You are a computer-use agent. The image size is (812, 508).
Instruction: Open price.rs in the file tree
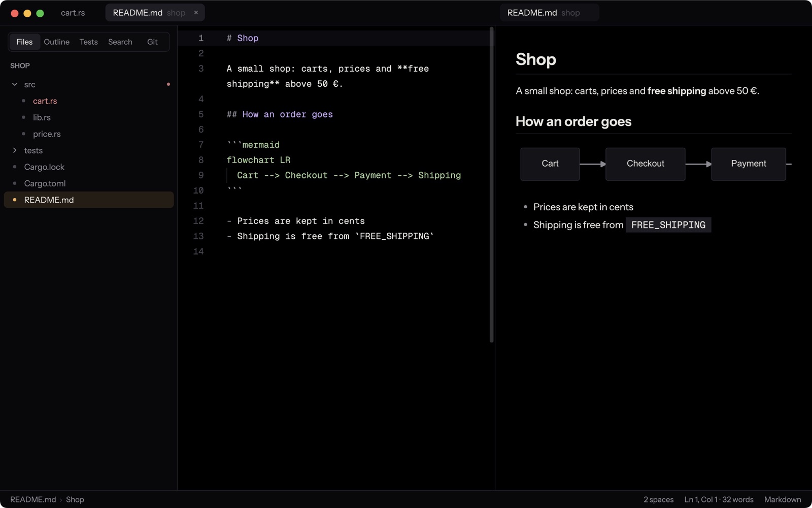pyautogui.click(x=89, y=134)
